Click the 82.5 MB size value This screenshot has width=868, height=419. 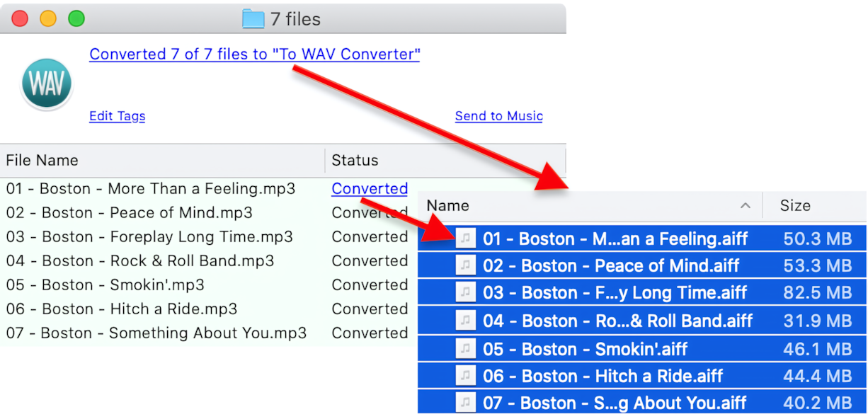click(817, 294)
